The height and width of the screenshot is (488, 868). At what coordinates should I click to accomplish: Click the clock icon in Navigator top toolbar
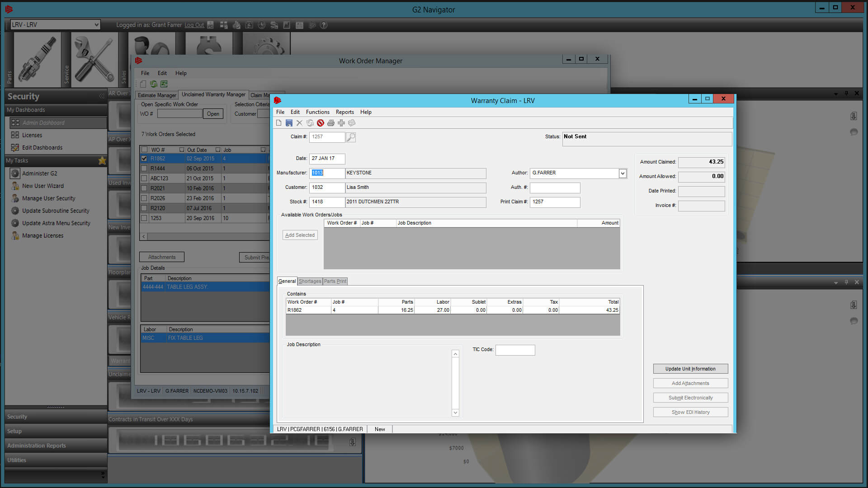[261, 25]
